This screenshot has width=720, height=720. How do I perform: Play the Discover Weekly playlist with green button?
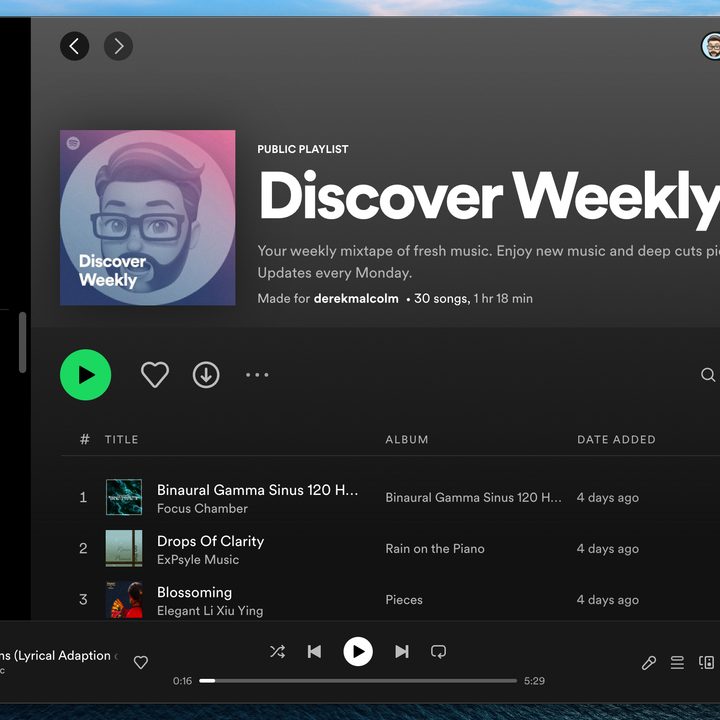(x=85, y=375)
